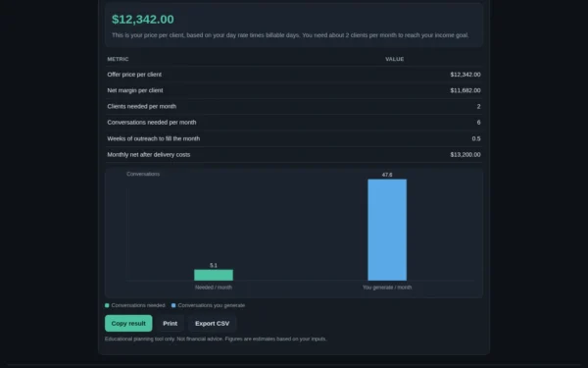Click the Print button
The image size is (588, 368).
pos(170,323)
